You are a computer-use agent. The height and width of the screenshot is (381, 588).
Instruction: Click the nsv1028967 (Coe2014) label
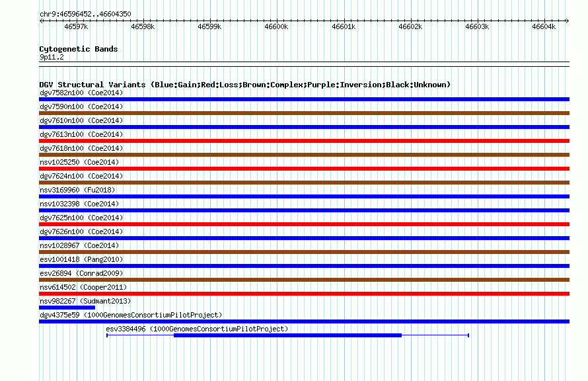pyautogui.click(x=79, y=245)
